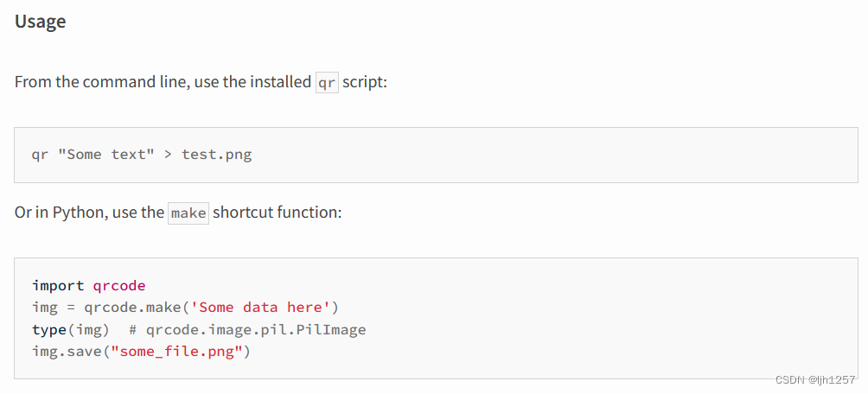Screen dimensions: 868x394
Task: Click "test.png" in the shell command
Action: click(x=216, y=155)
